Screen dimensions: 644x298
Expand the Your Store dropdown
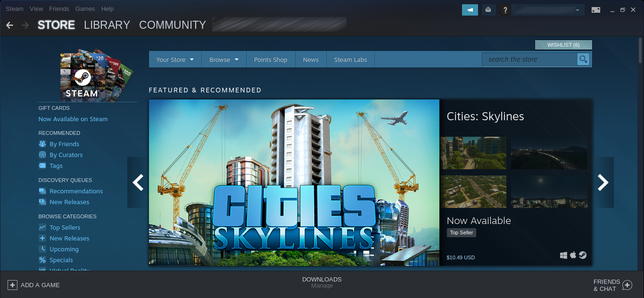point(175,59)
